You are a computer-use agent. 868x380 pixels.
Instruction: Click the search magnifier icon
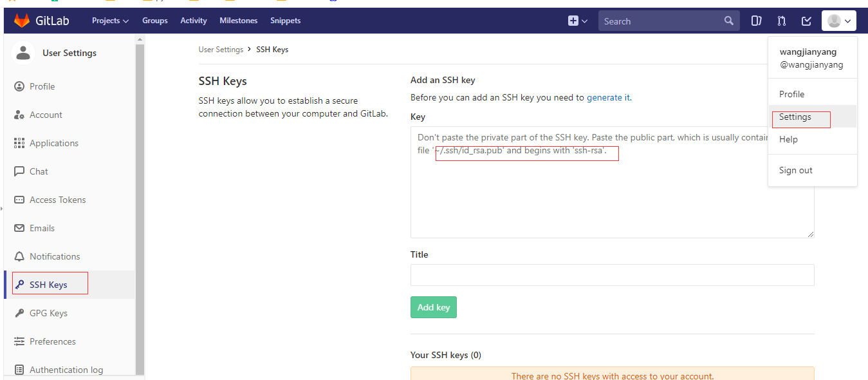(x=728, y=21)
